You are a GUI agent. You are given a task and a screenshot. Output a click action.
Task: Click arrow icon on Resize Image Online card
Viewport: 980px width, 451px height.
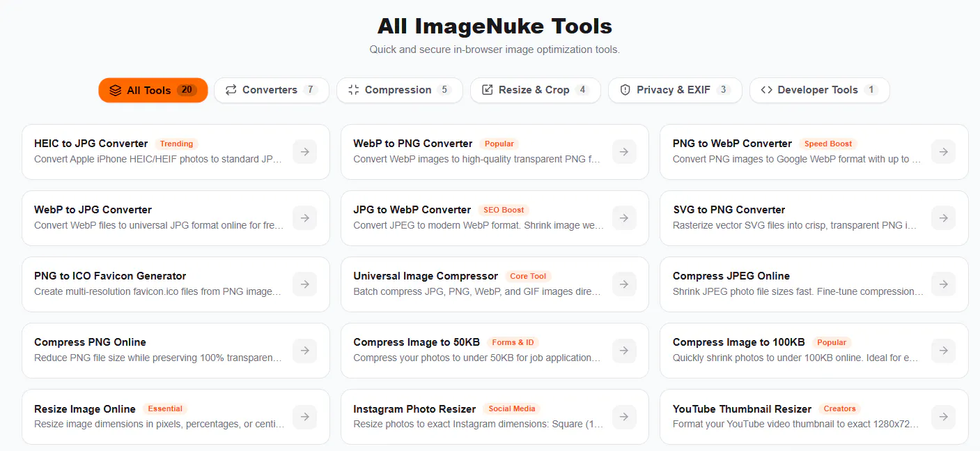(x=304, y=417)
